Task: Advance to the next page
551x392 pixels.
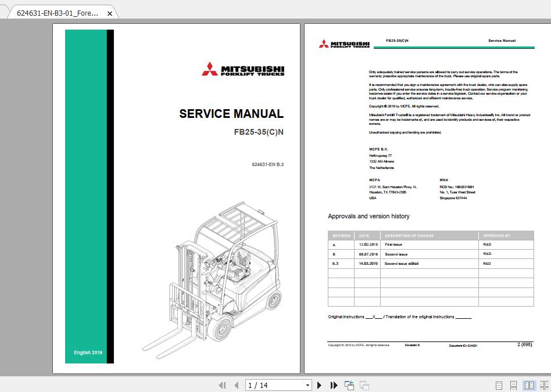Action: tap(319, 385)
